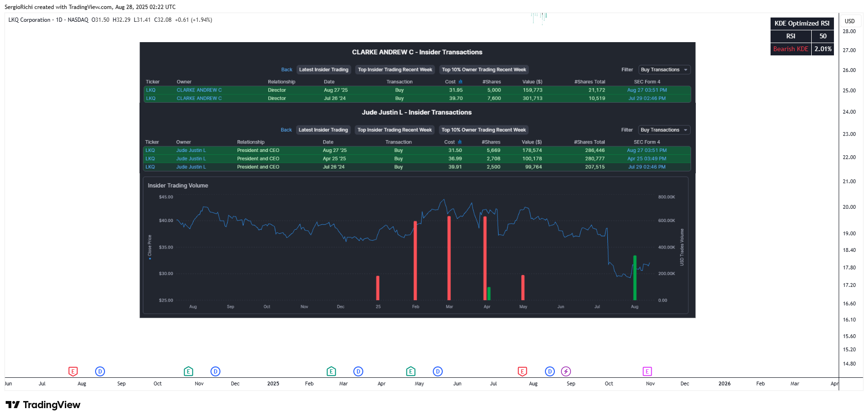Click the KDE Optimized RSI table header
The height and width of the screenshot is (419, 868).
pyautogui.click(x=802, y=23)
